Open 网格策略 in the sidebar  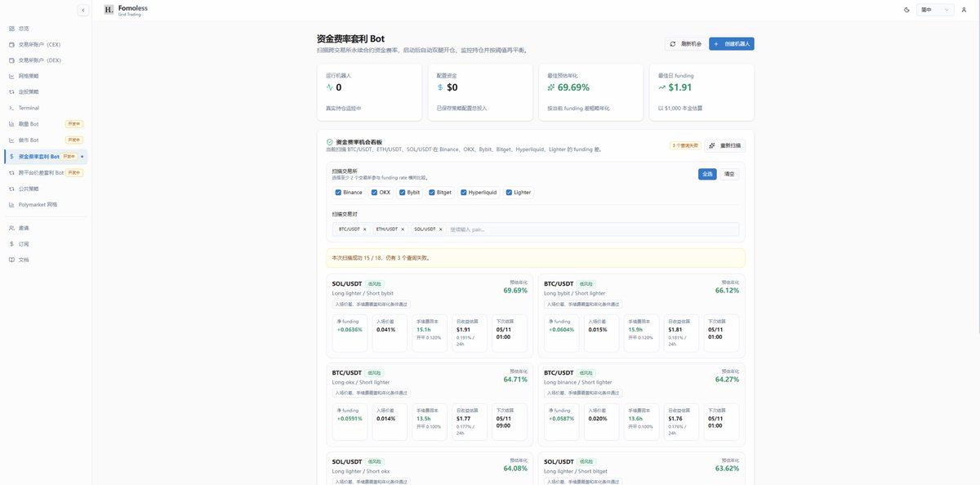46,76
